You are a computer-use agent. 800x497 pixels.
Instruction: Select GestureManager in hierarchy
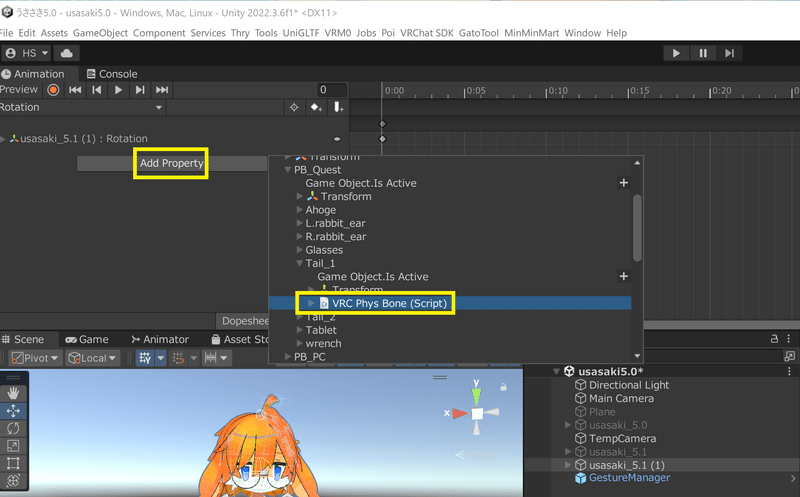[630, 478]
